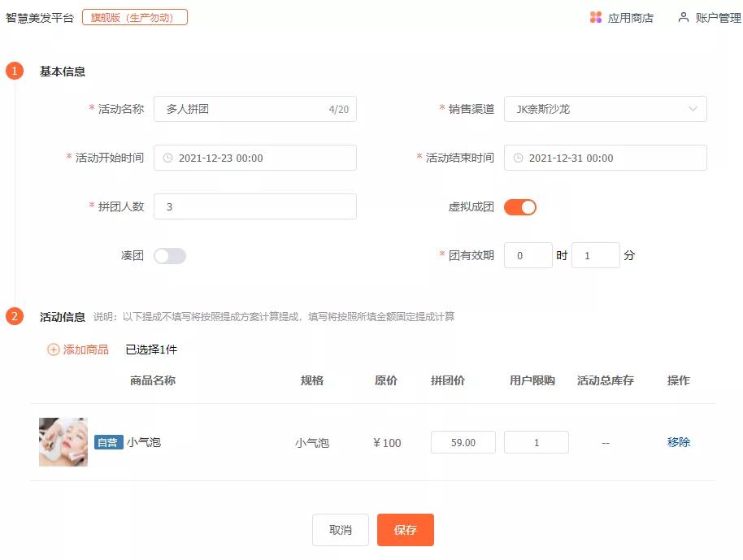Viewport: 743px width, 560px height.
Task: Enable the 凑团 toggle switch
Action: click(x=170, y=255)
